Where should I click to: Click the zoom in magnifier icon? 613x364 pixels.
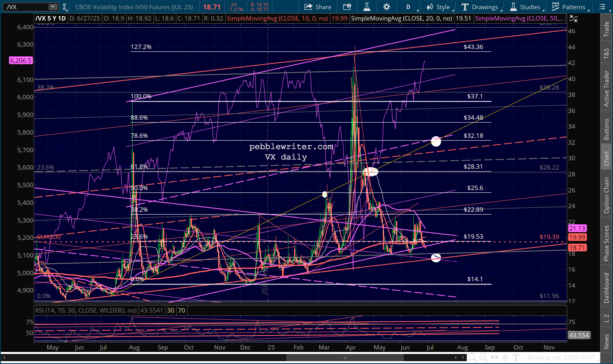click(x=483, y=357)
